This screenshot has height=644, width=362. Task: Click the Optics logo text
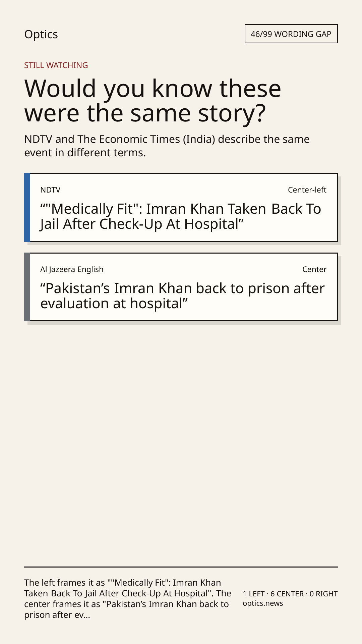41,34
